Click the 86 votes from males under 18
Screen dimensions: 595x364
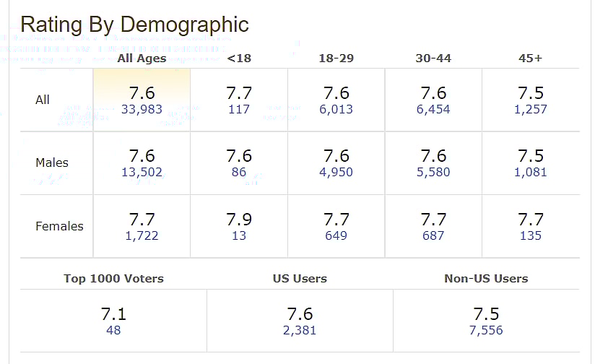[x=239, y=173]
